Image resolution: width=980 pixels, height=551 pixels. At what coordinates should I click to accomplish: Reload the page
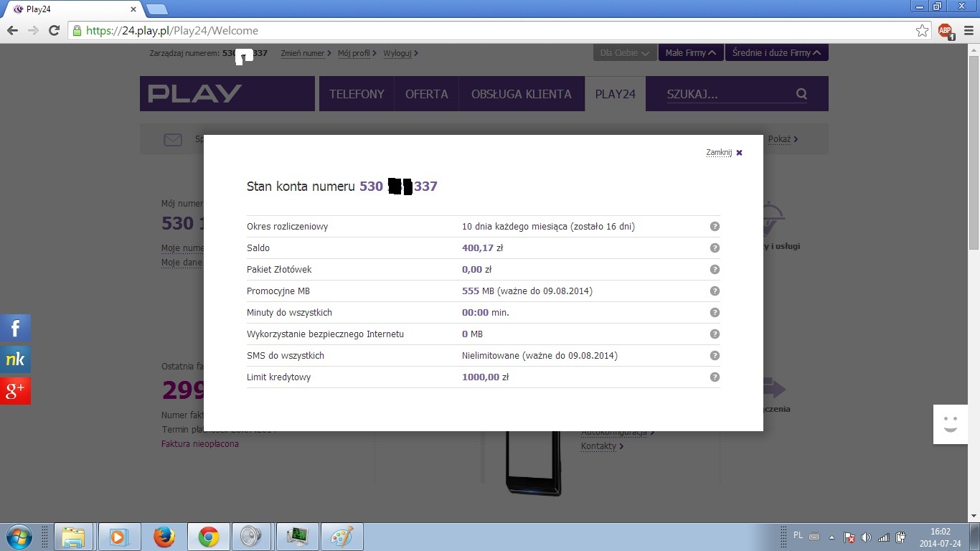54,31
